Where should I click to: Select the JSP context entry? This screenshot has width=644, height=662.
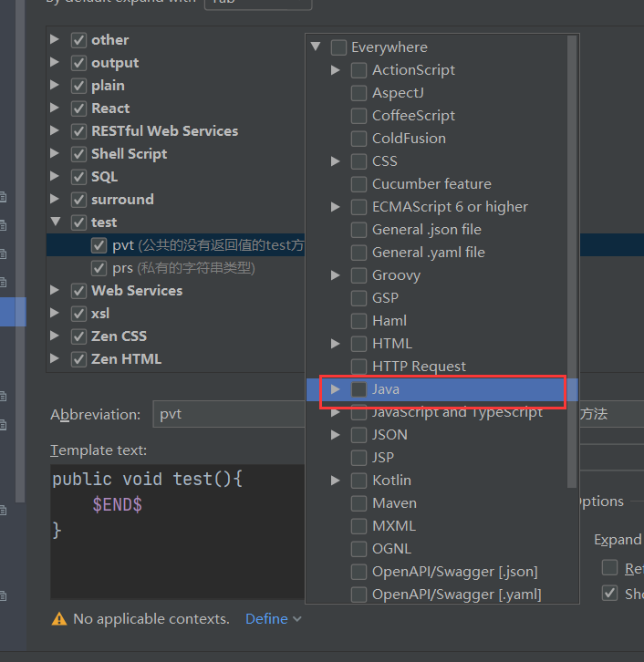(383, 458)
